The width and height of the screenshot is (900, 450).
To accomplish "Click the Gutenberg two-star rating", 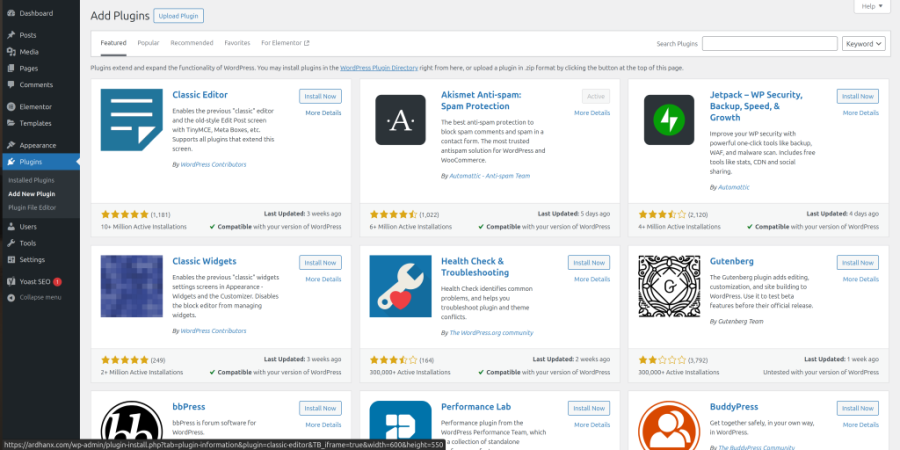I will click(x=662, y=360).
